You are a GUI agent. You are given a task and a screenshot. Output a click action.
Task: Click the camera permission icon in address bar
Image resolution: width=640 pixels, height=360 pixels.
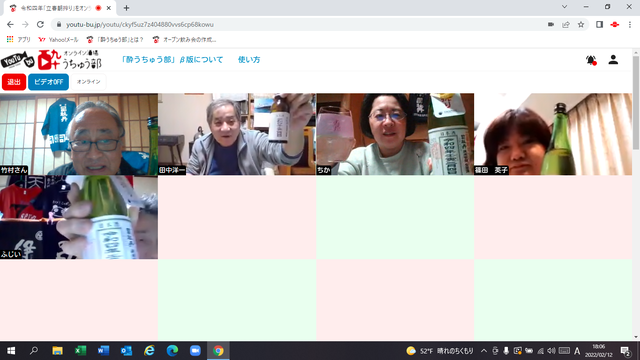pos(551,24)
